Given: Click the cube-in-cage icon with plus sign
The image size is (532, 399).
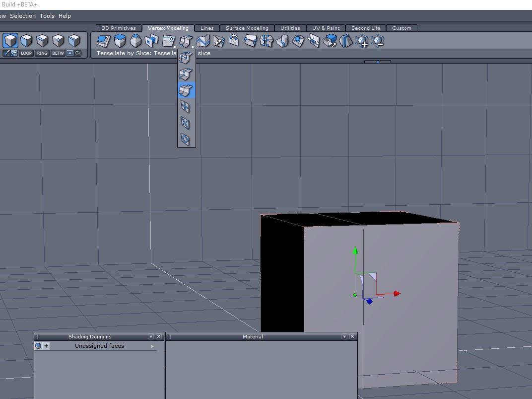Looking at the screenshot, I should click(x=362, y=41).
